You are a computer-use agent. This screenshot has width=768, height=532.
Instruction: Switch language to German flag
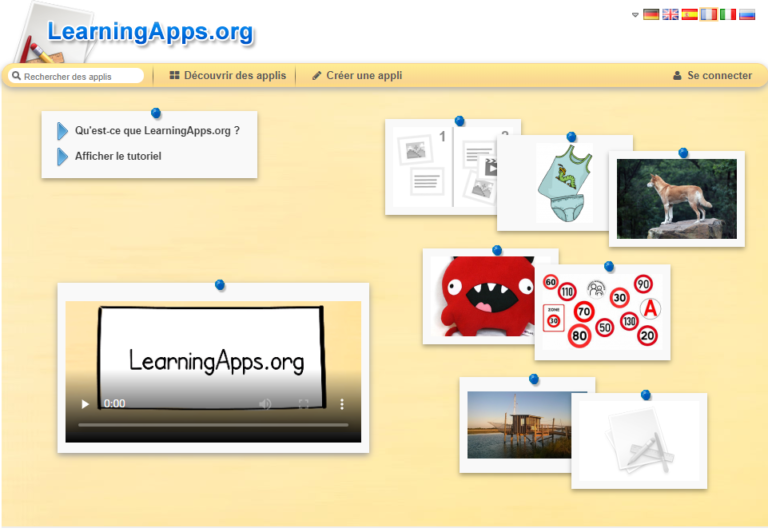[651, 14]
